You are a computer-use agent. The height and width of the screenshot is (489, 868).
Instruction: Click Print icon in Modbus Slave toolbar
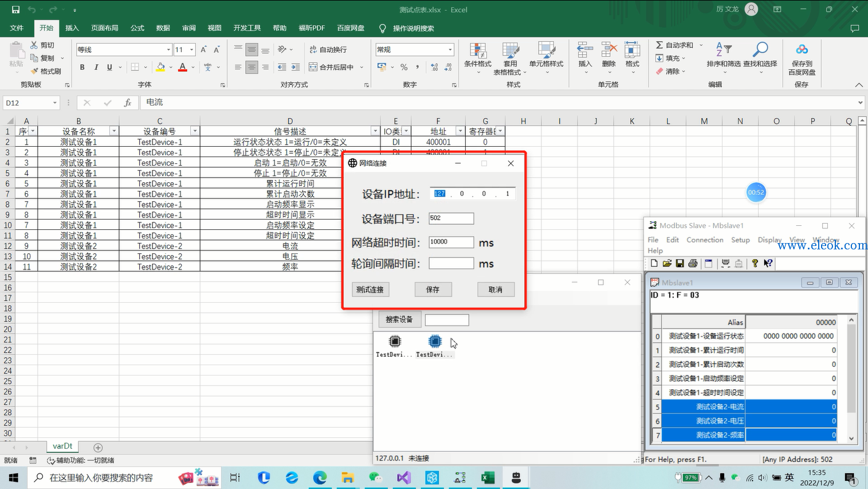693,263
